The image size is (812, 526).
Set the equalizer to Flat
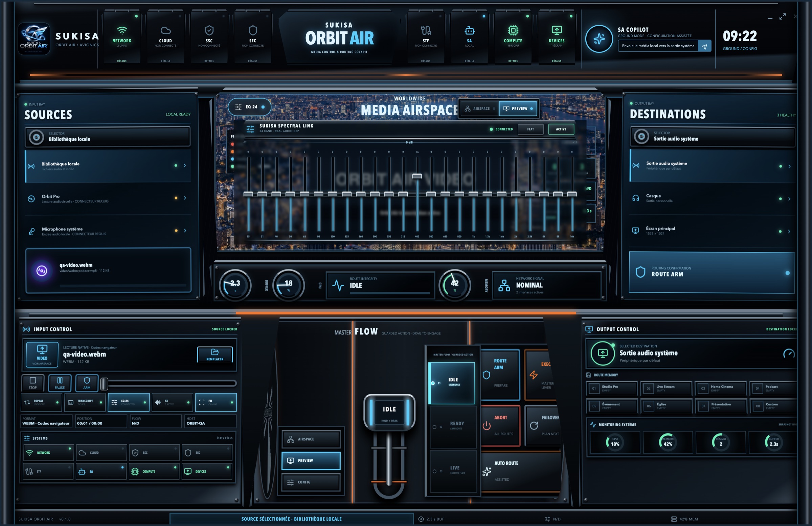click(531, 129)
